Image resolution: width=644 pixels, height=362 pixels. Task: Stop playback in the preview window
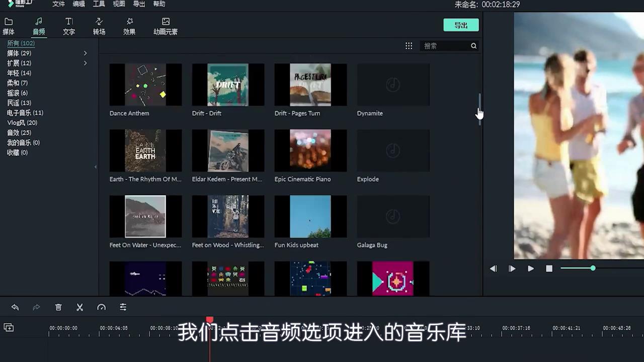[549, 268]
